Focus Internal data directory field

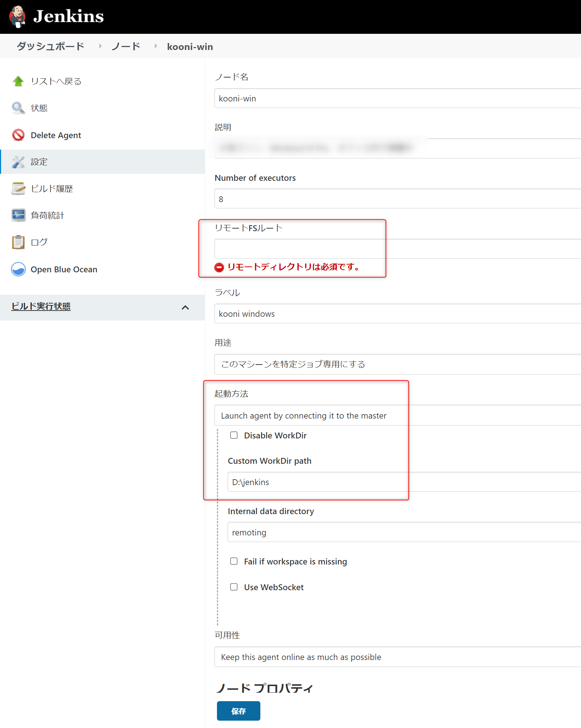tap(404, 532)
